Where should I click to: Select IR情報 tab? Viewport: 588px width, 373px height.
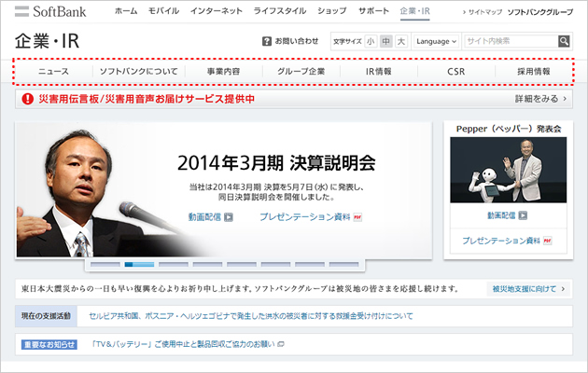click(379, 71)
